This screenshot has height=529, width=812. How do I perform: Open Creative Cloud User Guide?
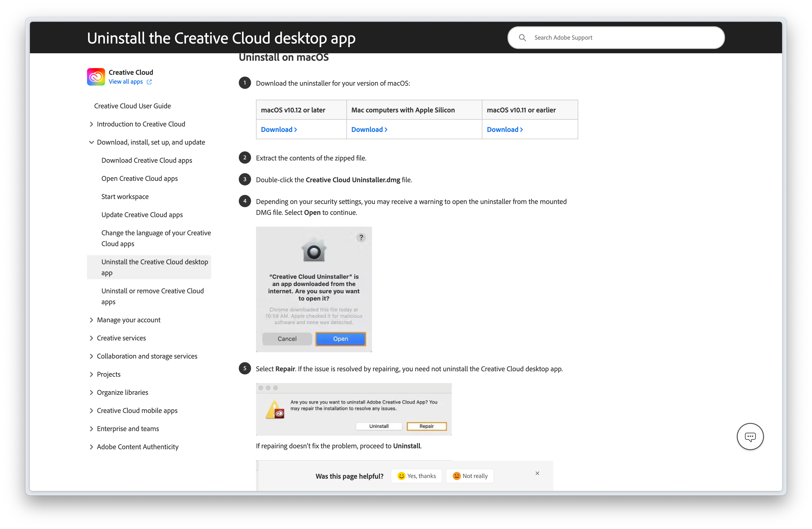pos(132,106)
